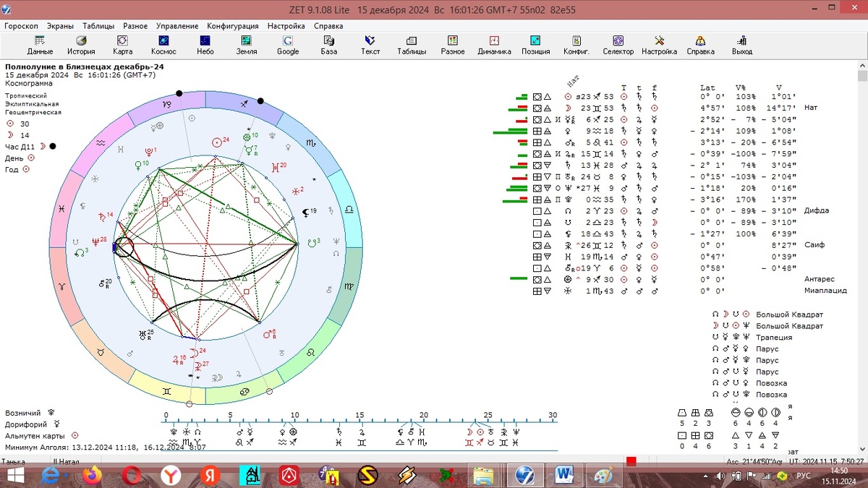Viewport: 868px width, 488px height.
Task: Click the Карта toolbar icon
Action: pyautogui.click(x=122, y=45)
